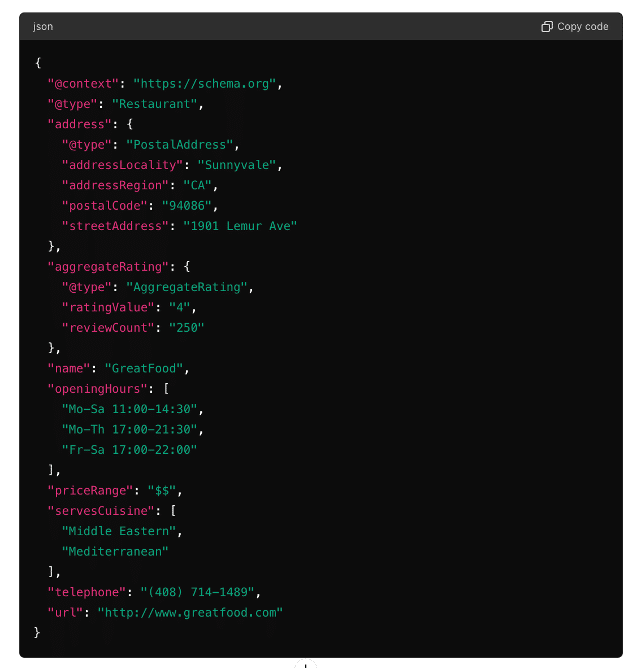642x668 pixels.
Task: Click the "telephone" key
Action: pyautogui.click(x=87, y=592)
